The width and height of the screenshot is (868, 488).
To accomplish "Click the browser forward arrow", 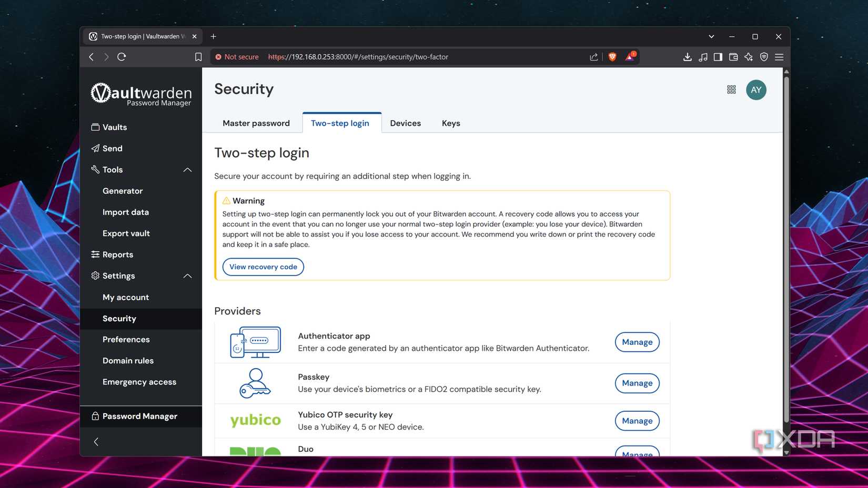I will (x=106, y=57).
